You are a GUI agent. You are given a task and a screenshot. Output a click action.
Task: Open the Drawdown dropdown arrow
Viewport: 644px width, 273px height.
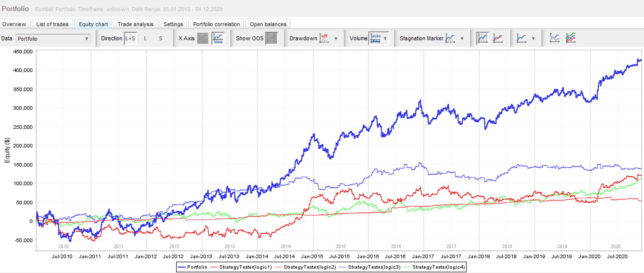coord(336,38)
